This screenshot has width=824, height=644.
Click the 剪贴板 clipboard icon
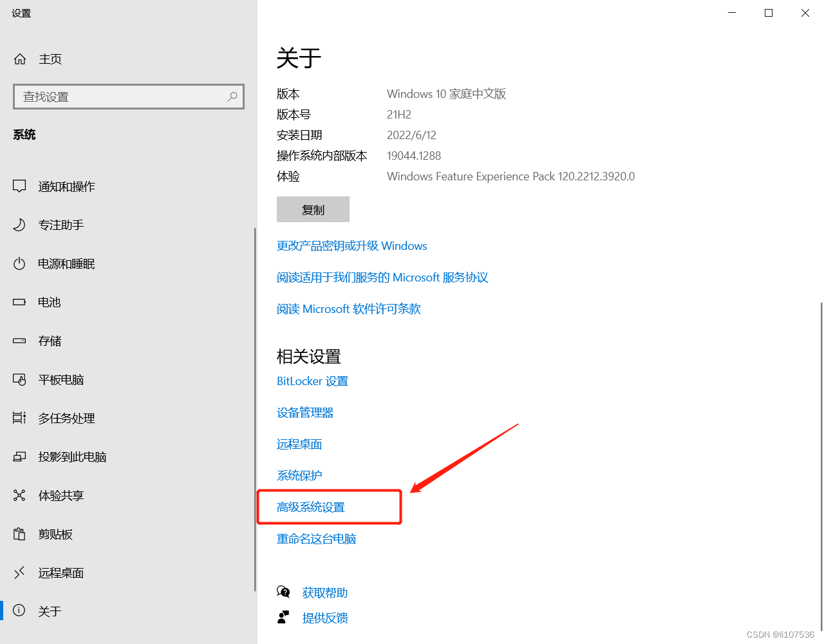(x=19, y=534)
